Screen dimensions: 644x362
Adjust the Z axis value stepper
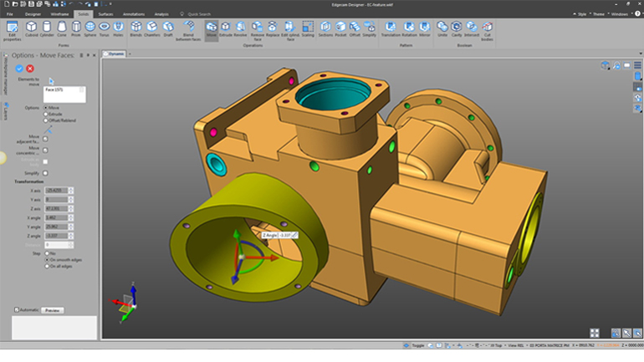[x=71, y=208]
